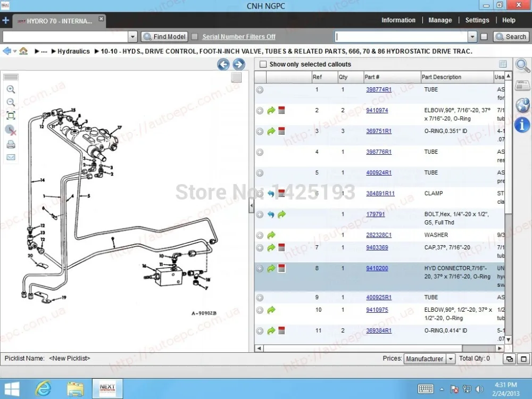This screenshot has height=399, width=532.
Task: Go to previous illustration arrow
Action: point(223,64)
